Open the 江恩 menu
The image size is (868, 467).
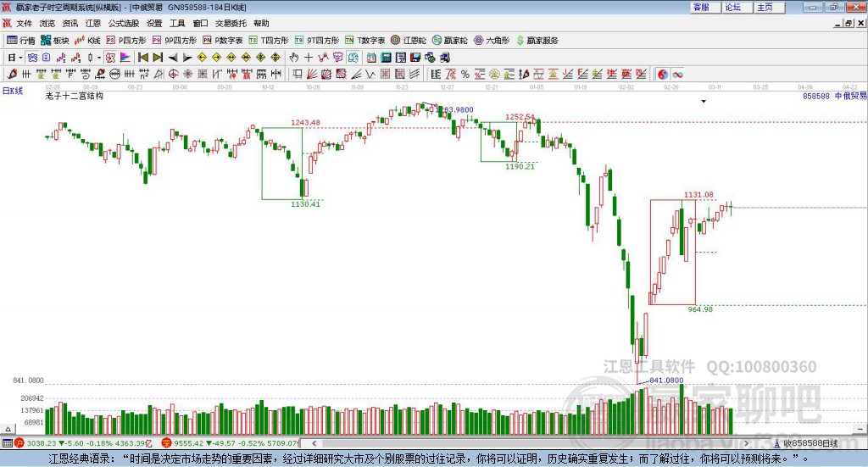coord(93,23)
